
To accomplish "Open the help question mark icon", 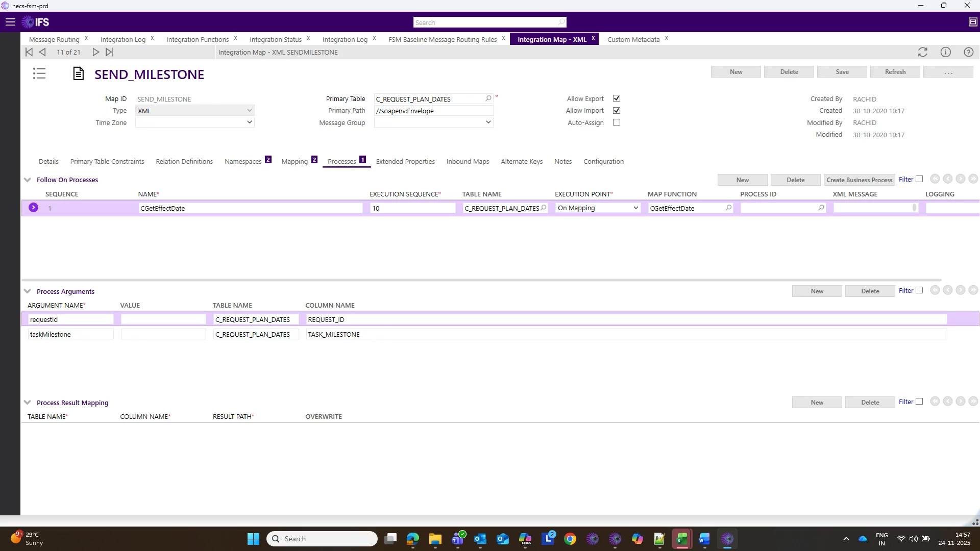I will tap(968, 52).
